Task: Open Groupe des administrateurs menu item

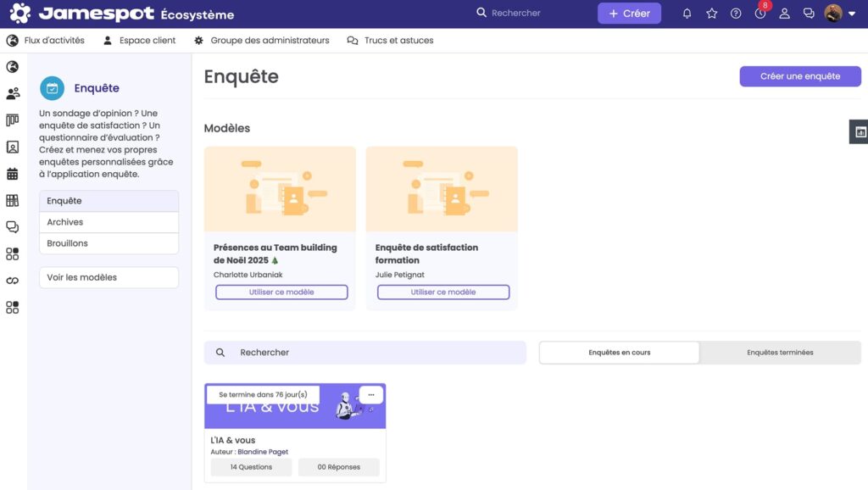Action: coord(261,41)
